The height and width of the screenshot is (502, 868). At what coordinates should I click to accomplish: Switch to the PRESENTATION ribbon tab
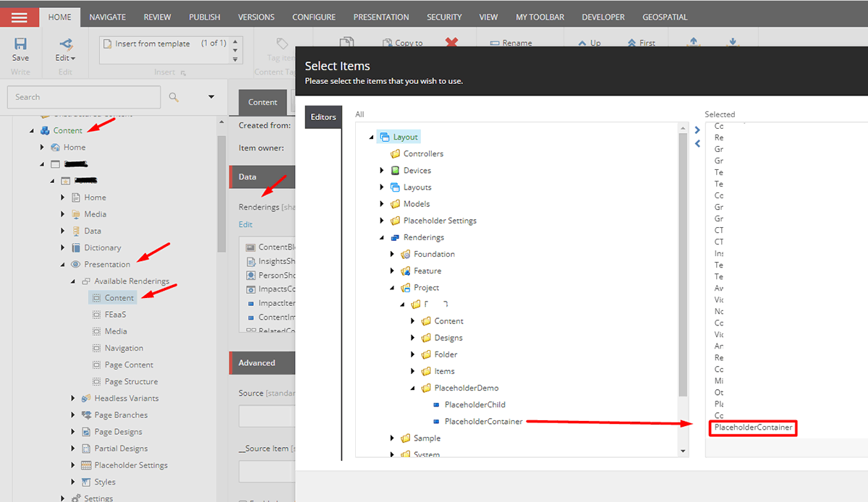(x=380, y=17)
